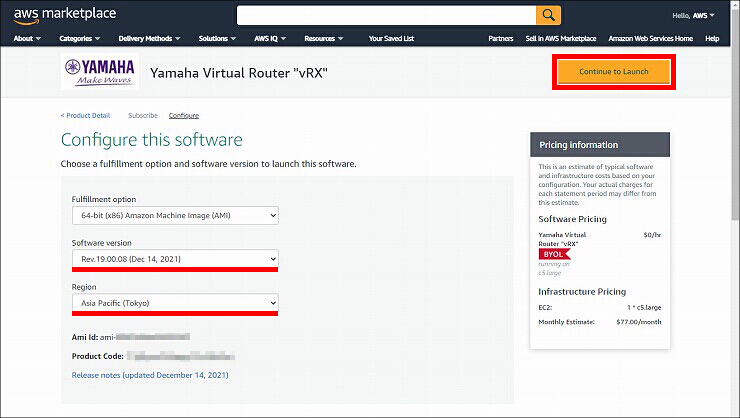Open the Categories menu
This screenshot has width=740, height=418.
[80, 39]
